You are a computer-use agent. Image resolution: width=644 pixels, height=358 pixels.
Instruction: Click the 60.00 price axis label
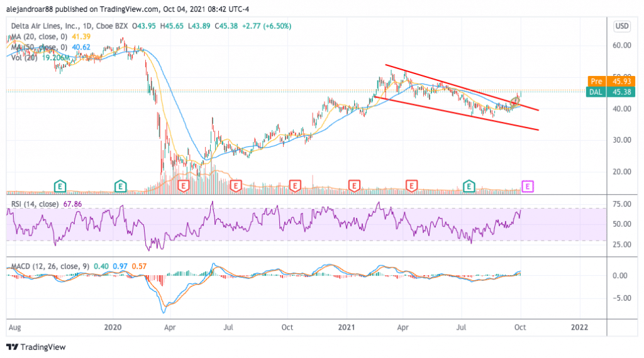coord(622,45)
